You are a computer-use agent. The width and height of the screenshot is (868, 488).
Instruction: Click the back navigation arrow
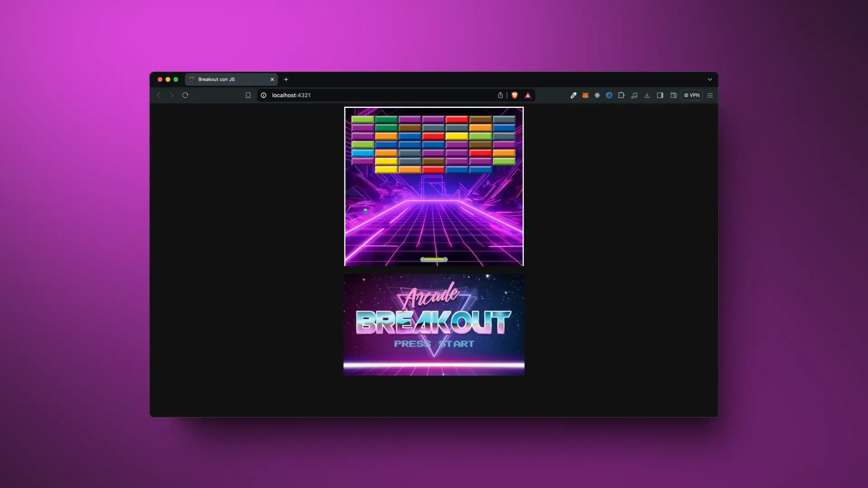(x=159, y=95)
